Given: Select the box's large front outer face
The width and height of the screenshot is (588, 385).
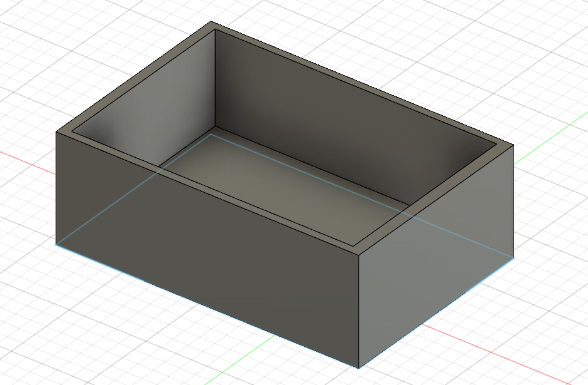Looking at the screenshot, I should [x=208, y=250].
